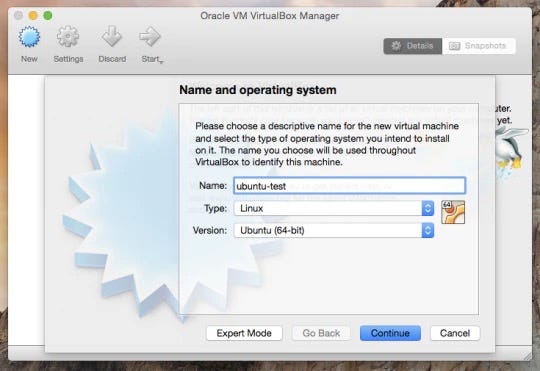540x371 pixels.
Task: Click the Start arrow icon
Action: (x=150, y=37)
